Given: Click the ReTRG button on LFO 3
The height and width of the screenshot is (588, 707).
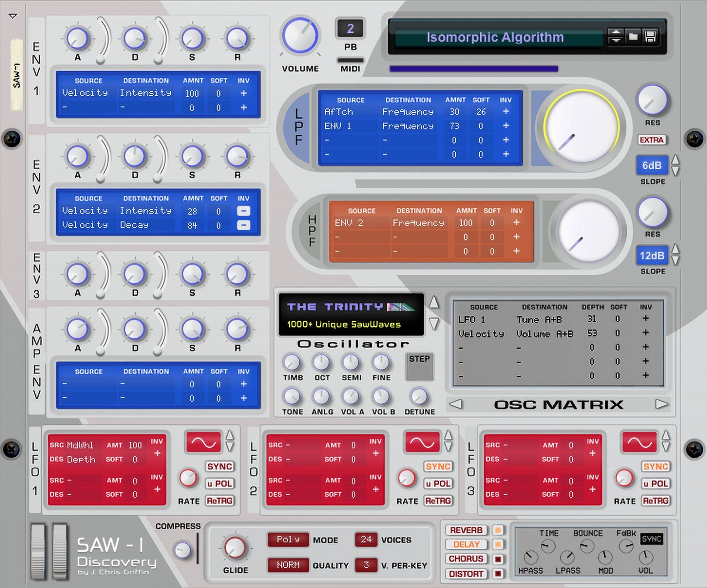Looking at the screenshot, I should click(x=655, y=501).
